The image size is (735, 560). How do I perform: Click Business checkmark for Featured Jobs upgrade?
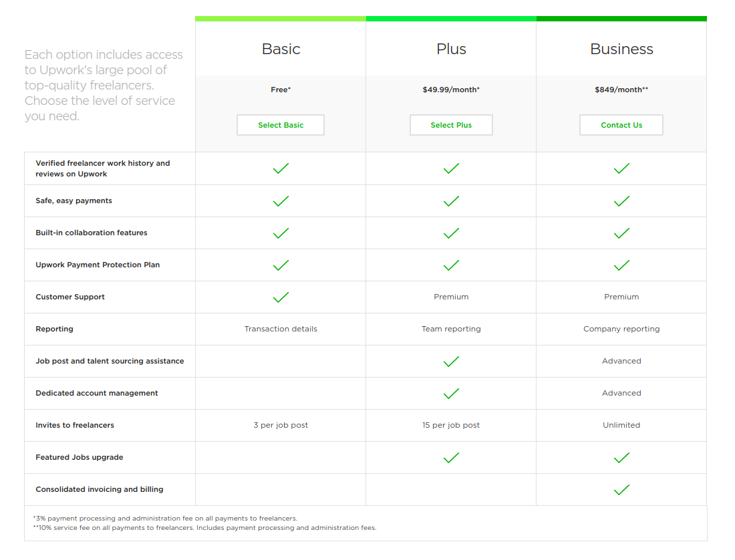[621, 457]
